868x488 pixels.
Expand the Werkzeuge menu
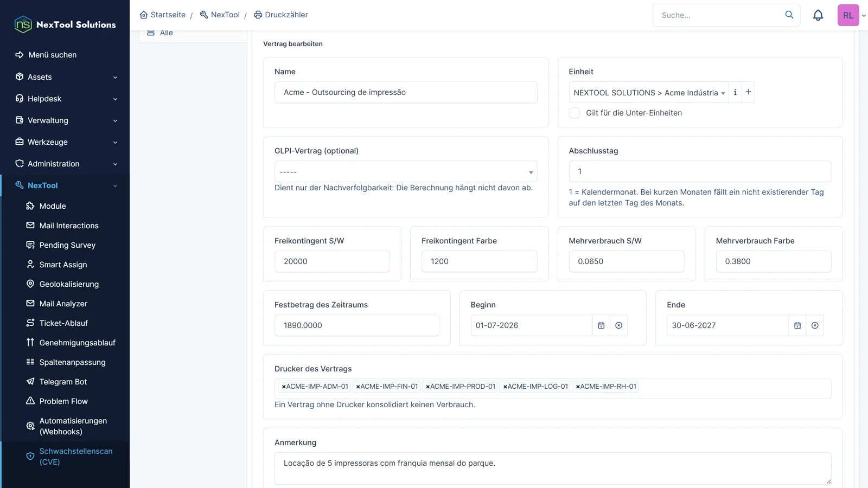coord(65,142)
